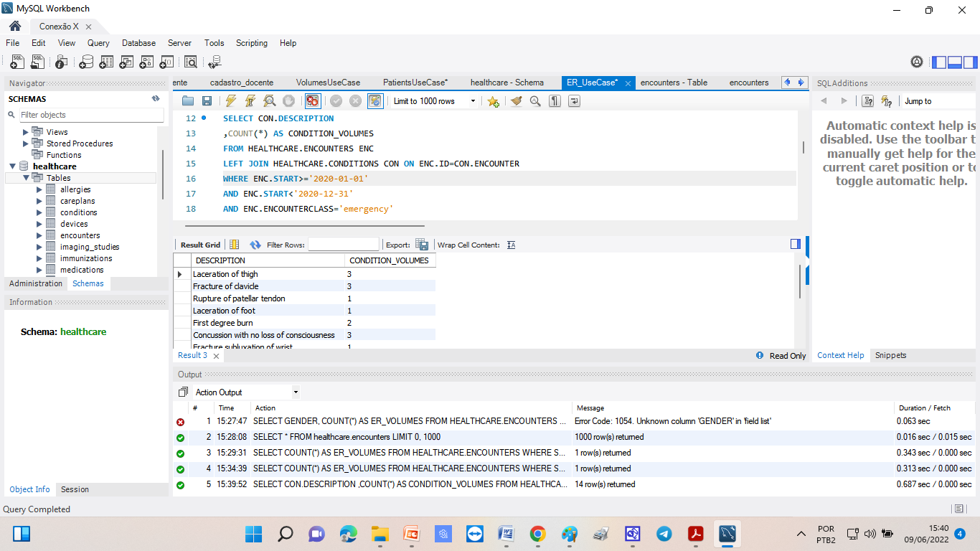Toggle wrap cell content icon
The image size is (980, 551).
(512, 245)
